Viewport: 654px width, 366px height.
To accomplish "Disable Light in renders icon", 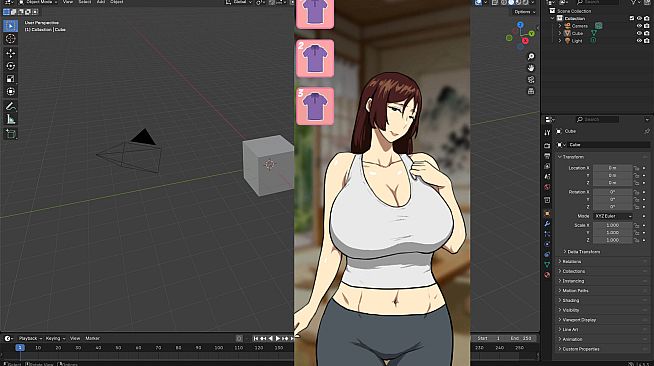I will coord(646,41).
